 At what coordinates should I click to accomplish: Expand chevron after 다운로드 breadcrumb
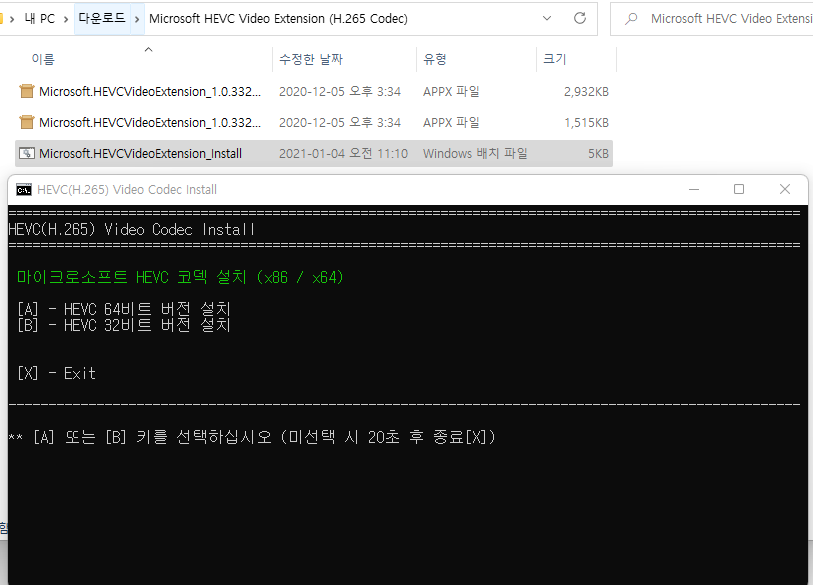[137, 19]
